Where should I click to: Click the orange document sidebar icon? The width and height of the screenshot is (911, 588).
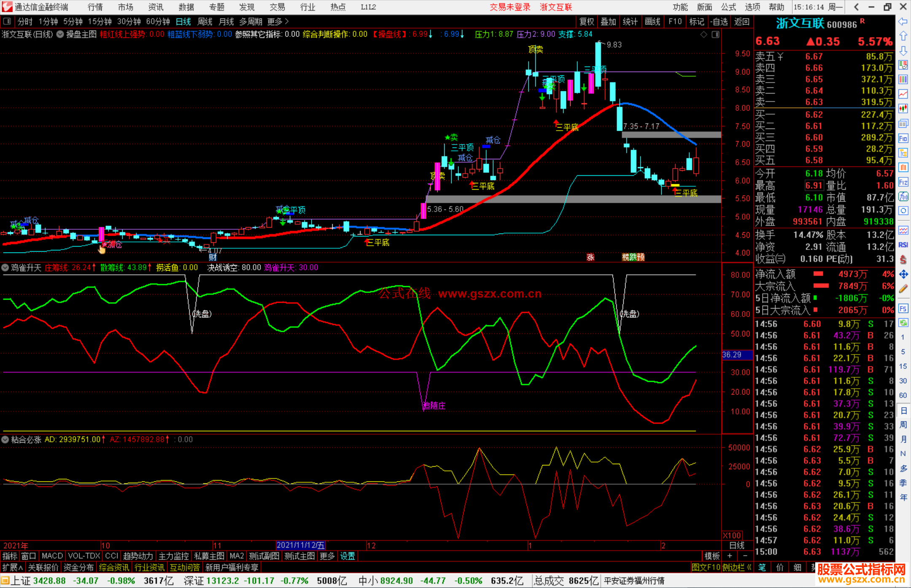click(x=903, y=167)
